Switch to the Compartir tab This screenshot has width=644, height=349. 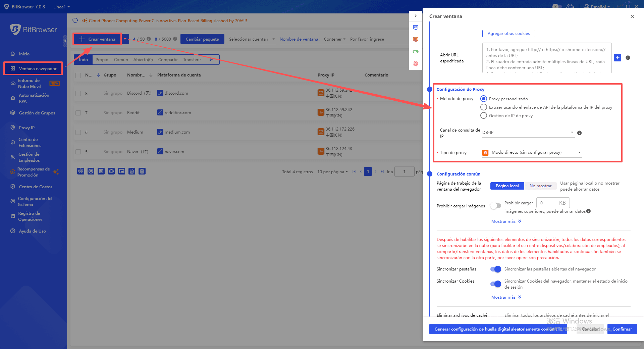168,59
